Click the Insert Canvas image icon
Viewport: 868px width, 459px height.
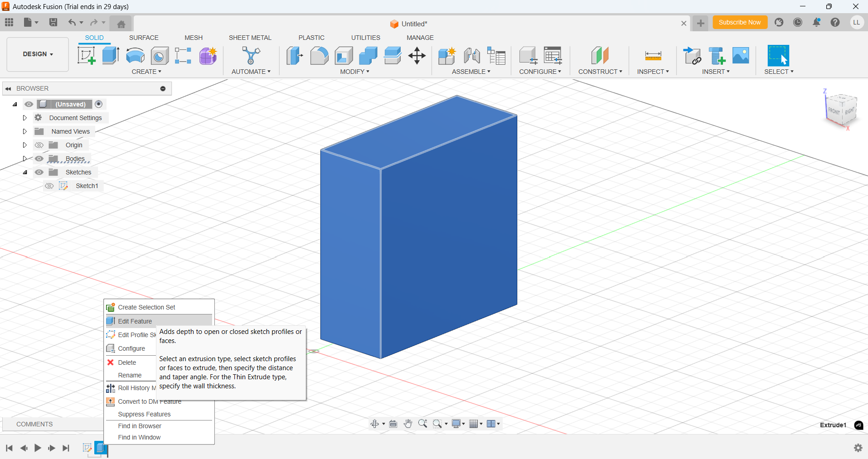click(x=741, y=56)
